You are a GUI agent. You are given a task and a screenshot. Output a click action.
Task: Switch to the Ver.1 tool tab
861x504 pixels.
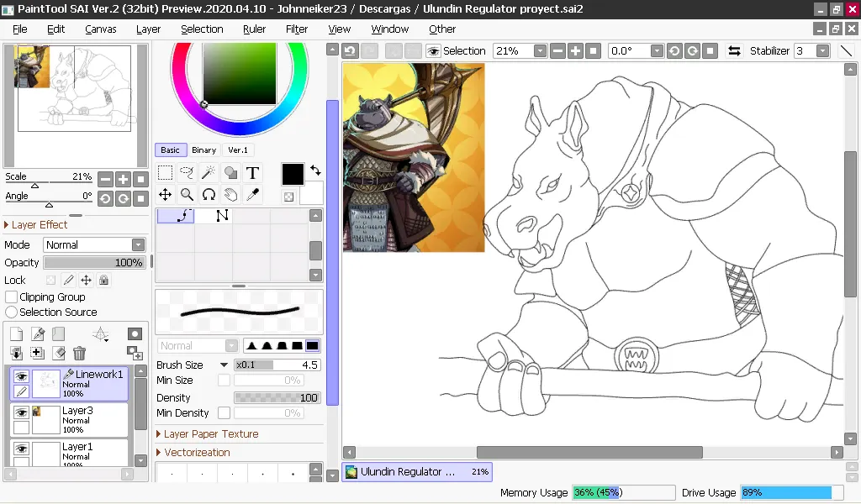pyautogui.click(x=238, y=150)
